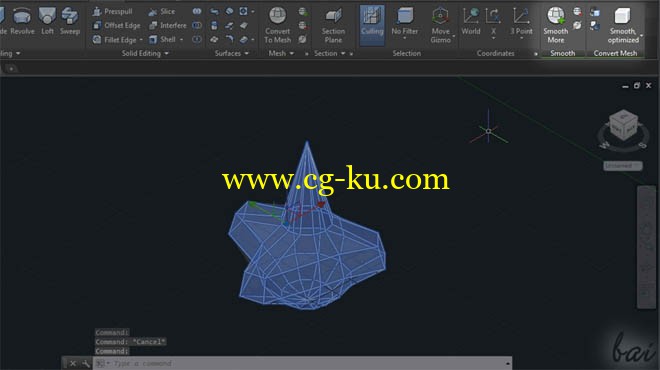This screenshot has height=370, width=660.
Task: Click the Smooth panel title
Action: 563,53
